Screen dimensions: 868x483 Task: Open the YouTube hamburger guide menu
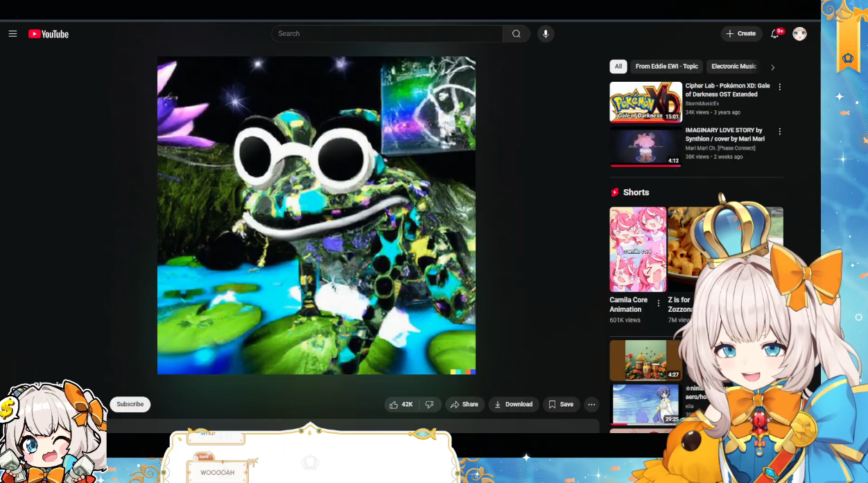12,34
